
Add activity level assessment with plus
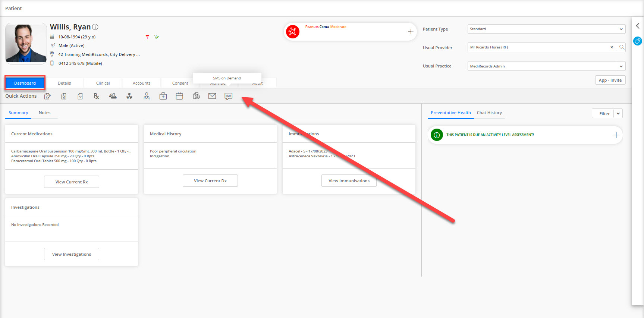tap(616, 135)
